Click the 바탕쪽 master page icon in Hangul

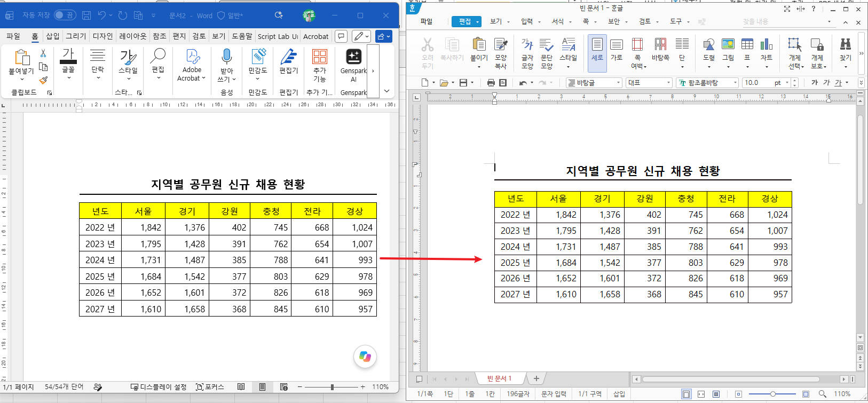(660, 49)
